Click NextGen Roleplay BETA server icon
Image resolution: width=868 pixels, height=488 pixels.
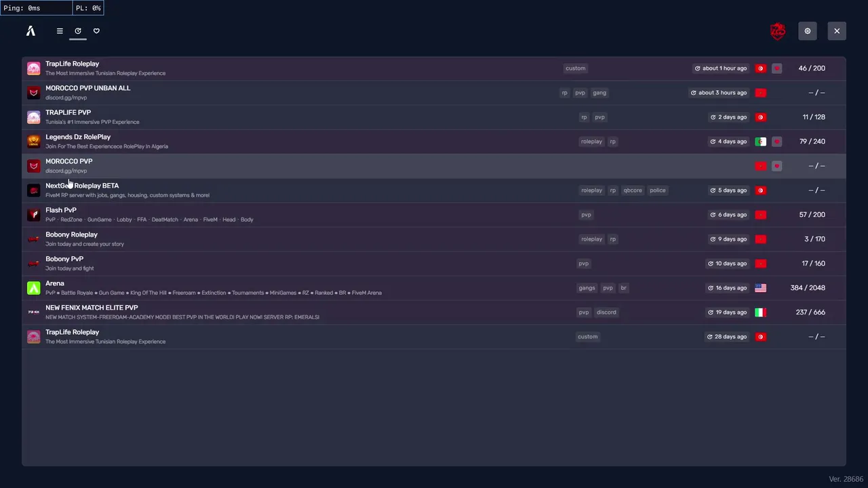(x=34, y=190)
